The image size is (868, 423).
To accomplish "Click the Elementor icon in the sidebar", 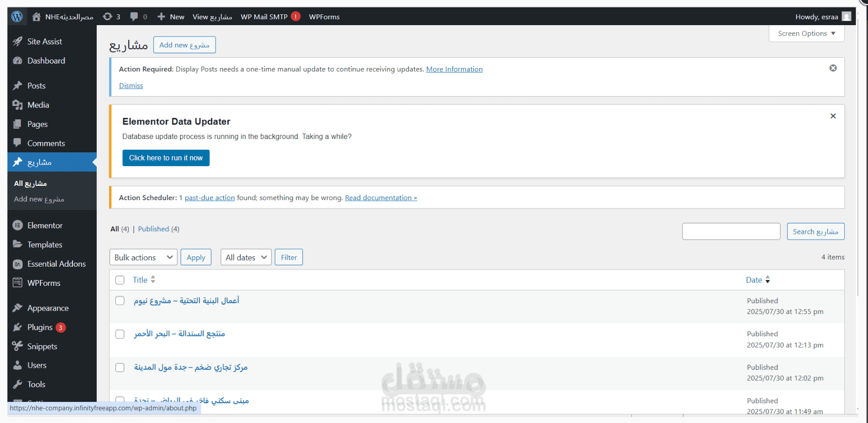I will point(18,225).
